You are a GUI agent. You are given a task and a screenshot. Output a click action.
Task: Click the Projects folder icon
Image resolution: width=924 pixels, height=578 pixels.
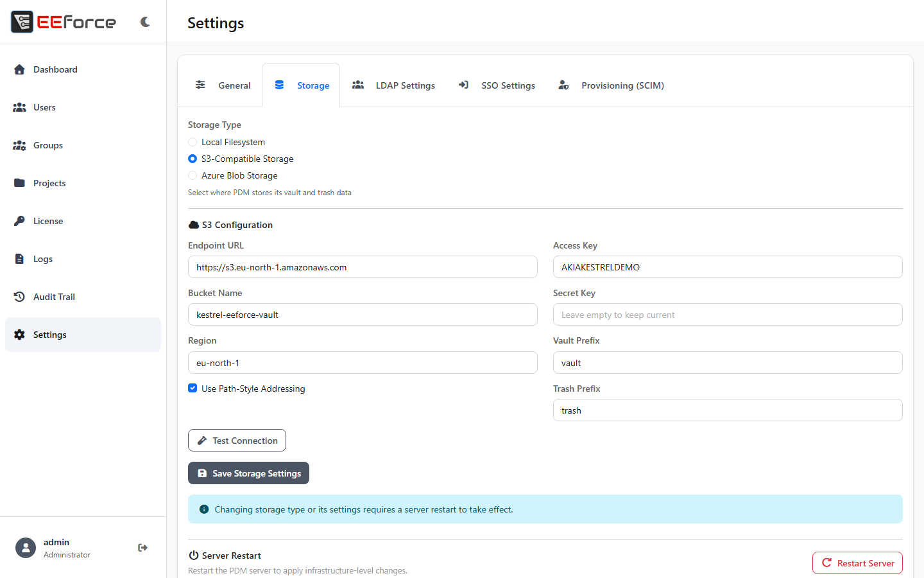tap(19, 183)
